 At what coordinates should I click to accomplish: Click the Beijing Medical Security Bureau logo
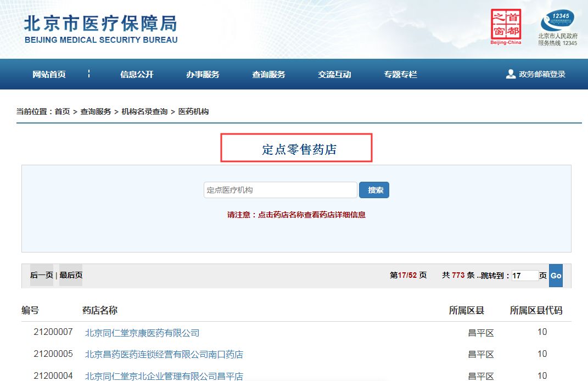pos(101,30)
